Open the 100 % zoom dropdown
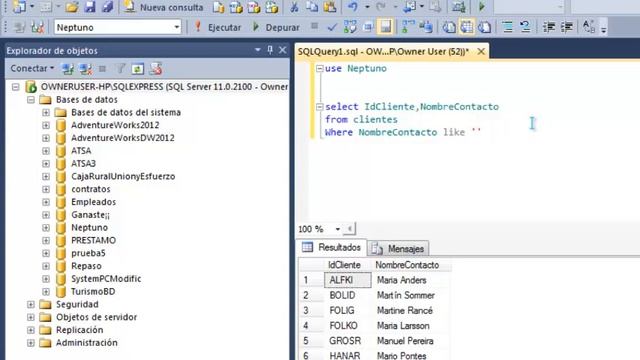The width and height of the screenshot is (640, 360). point(338,229)
